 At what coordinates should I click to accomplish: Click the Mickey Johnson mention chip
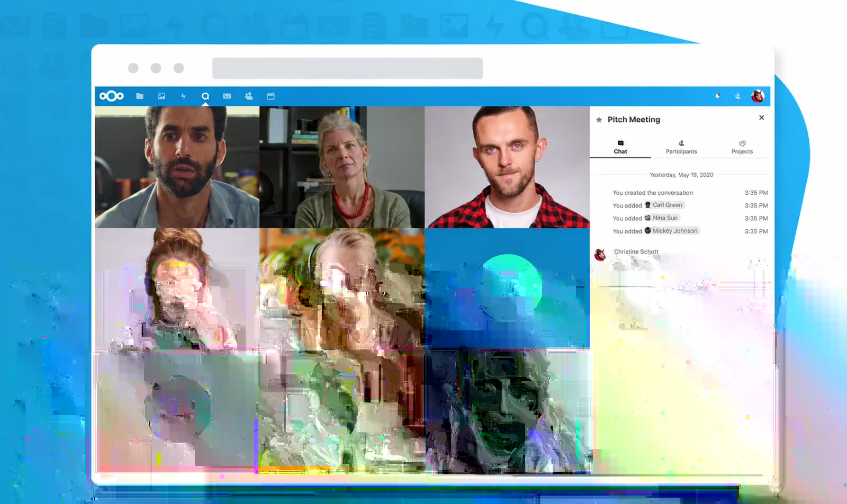coord(672,231)
